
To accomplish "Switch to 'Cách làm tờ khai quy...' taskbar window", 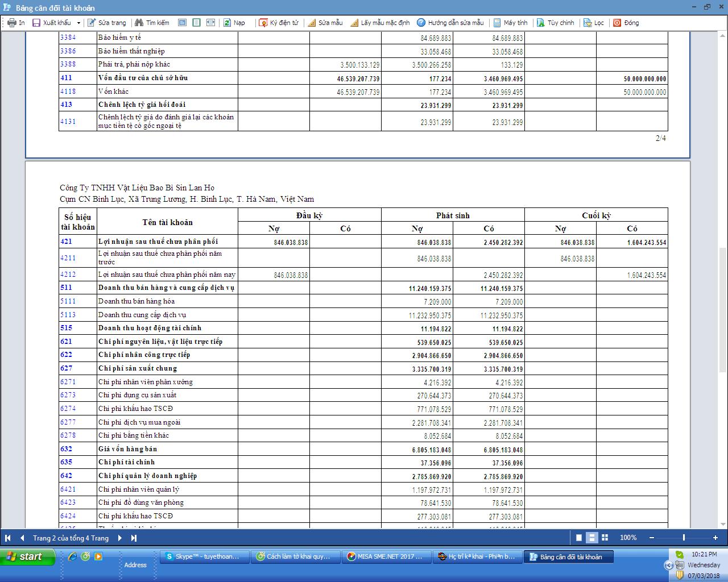I will click(296, 557).
